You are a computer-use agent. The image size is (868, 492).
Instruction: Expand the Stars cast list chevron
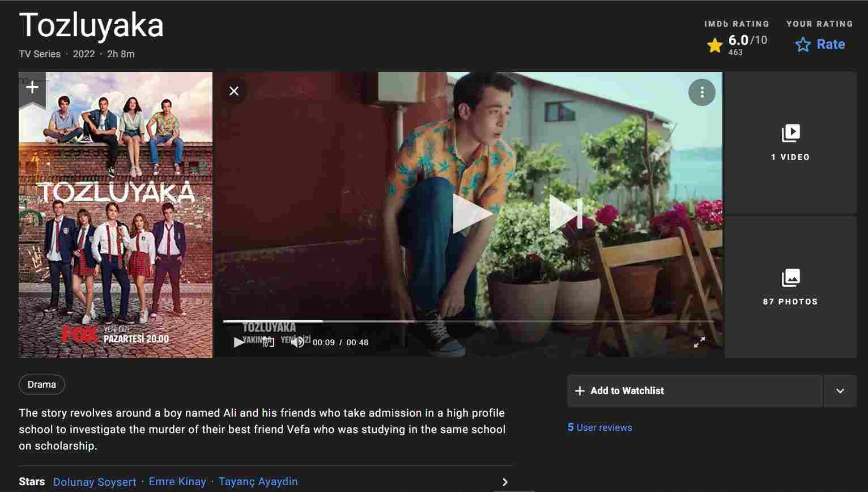(x=505, y=482)
